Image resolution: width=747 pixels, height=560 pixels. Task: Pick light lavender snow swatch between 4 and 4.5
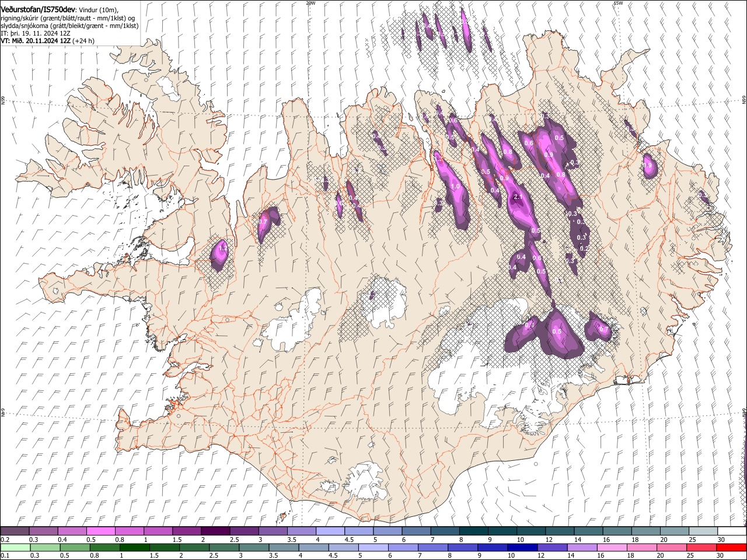[329, 531]
